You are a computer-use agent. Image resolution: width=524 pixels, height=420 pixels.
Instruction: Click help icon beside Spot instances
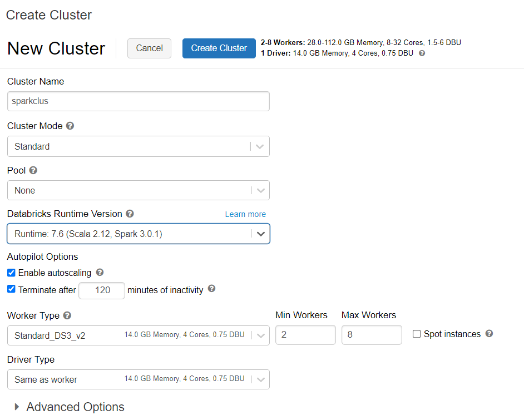point(490,333)
